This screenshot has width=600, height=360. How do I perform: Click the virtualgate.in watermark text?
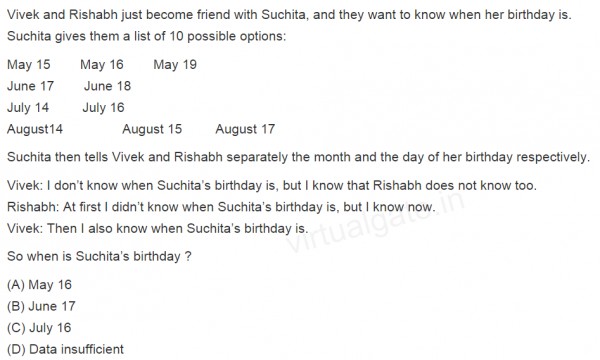[x=375, y=221]
